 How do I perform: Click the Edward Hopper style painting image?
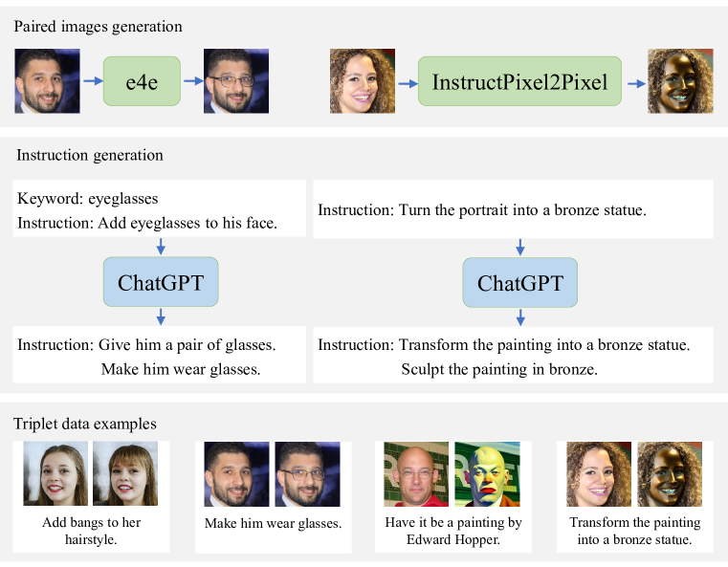(488, 473)
